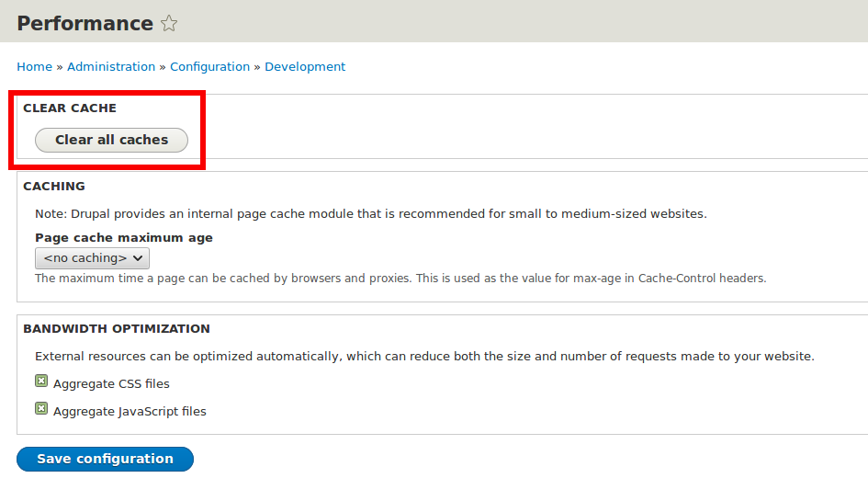Click the CLEAR CACHE section heading

pyautogui.click(x=70, y=108)
